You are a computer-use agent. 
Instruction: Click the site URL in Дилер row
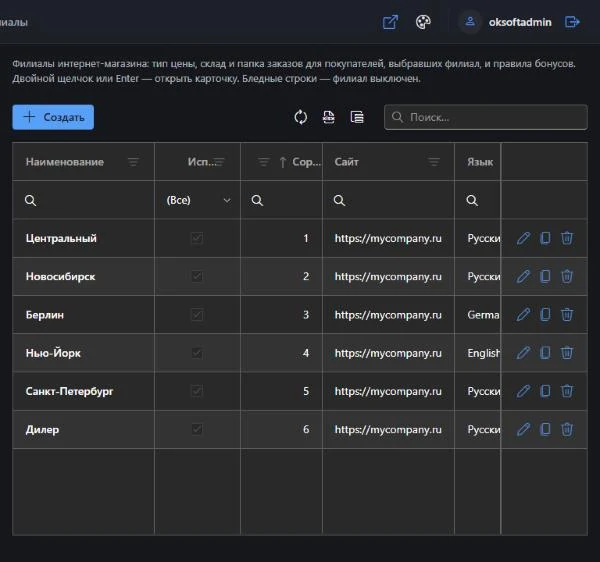(x=388, y=430)
